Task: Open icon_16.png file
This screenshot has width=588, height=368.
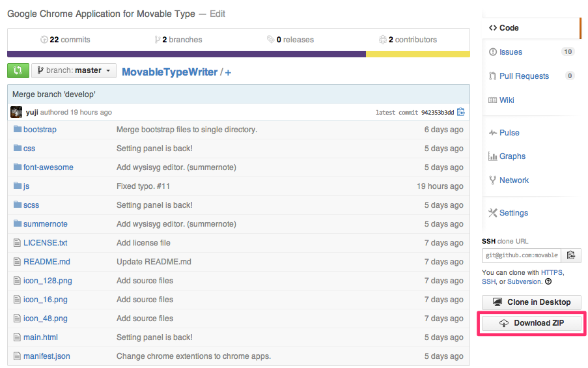Action: coord(46,300)
